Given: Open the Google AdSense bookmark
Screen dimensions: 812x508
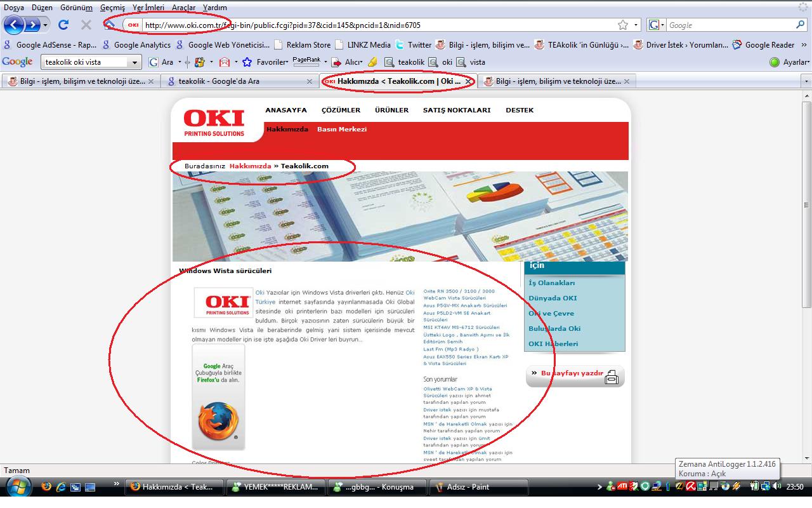Looking at the screenshot, I should [x=50, y=44].
